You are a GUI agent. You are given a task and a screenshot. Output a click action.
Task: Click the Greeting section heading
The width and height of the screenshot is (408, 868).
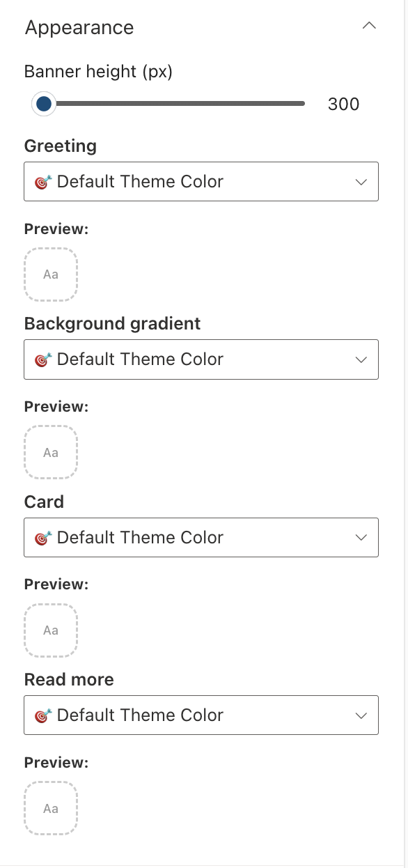(x=60, y=146)
